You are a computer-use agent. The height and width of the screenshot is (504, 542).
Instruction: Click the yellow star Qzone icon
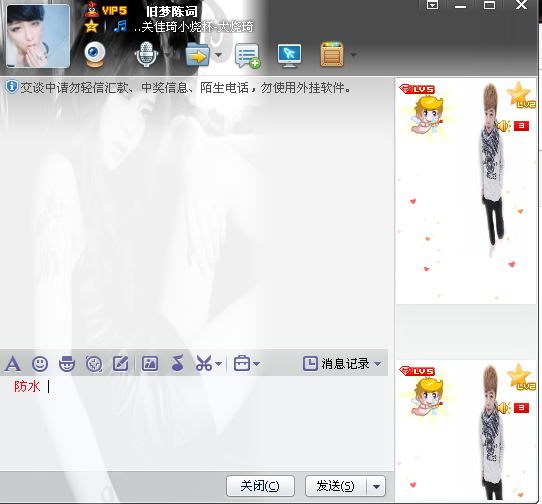91,26
